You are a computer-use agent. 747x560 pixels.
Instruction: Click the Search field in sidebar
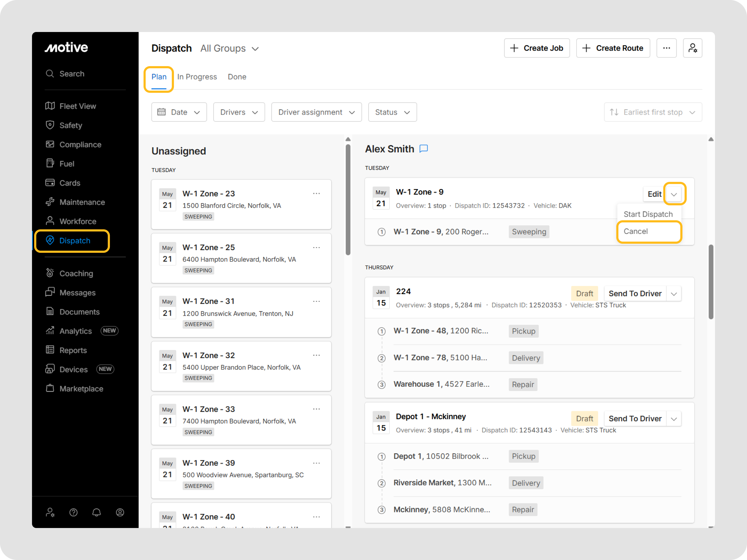coord(71,74)
